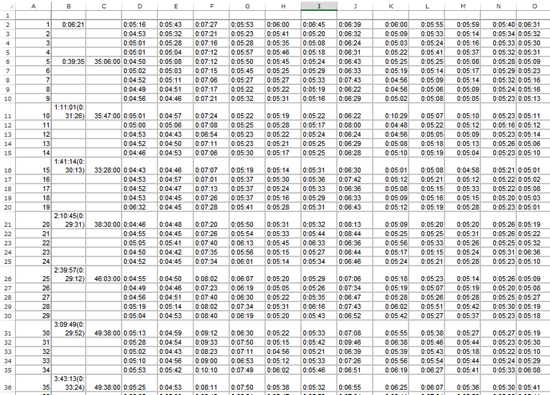
Task: Click cell F31 showing 0:09:12
Action: pyautogui.click(x=212, y=329)
